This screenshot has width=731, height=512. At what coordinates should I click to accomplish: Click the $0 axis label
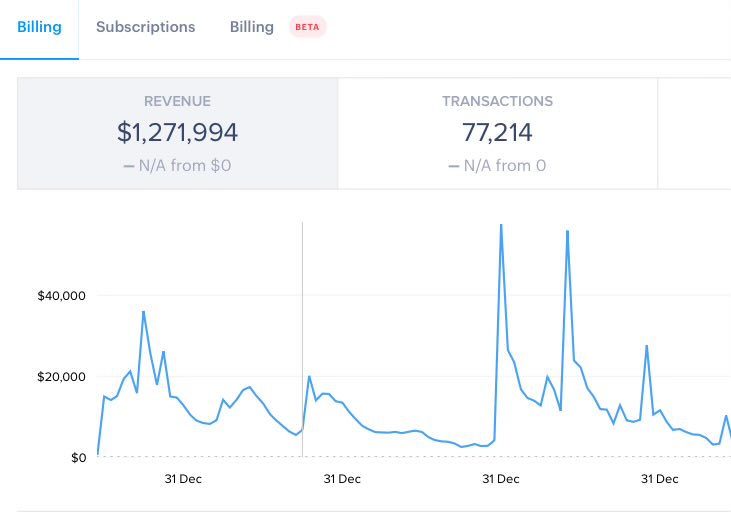click(79, 458)
